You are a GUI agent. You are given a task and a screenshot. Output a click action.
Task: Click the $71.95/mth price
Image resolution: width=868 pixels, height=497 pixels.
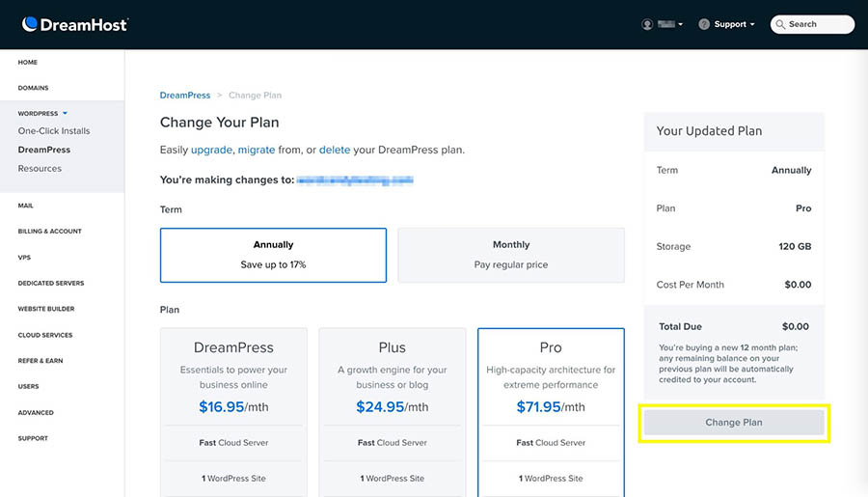tap(551, 406)
